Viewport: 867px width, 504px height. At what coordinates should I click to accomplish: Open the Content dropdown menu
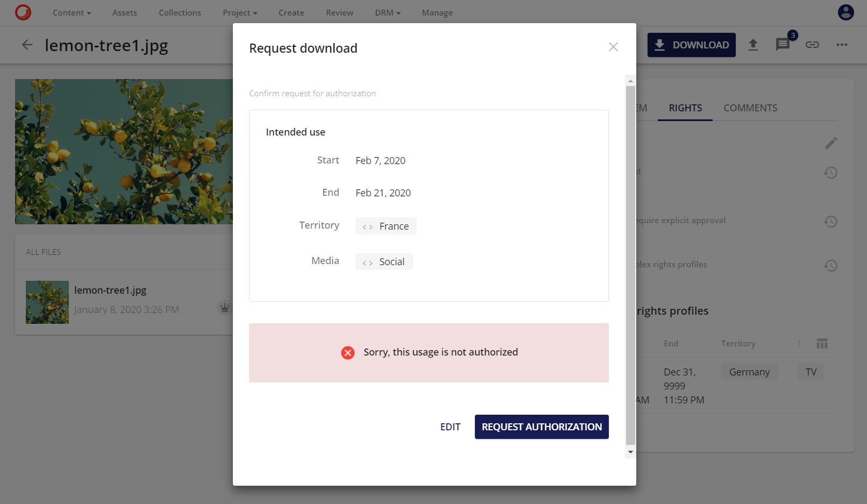pos(71,12)
